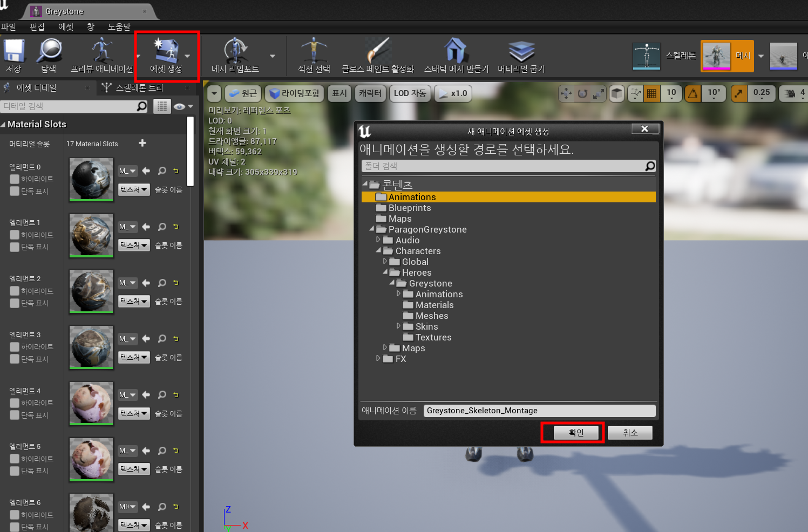The width and height of the screenshot is (808, 532).
Task: Switch to 메시 editor mode icon
Action: click(717, 56)
